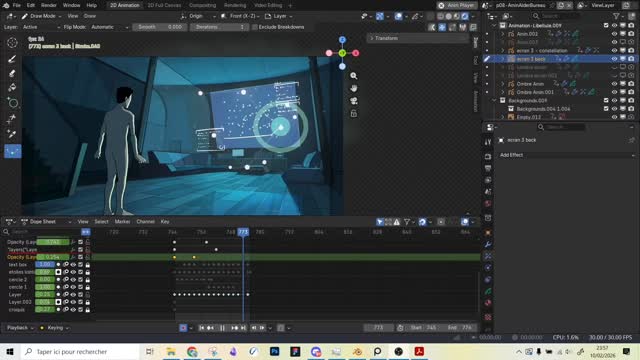Pause animation playback
Screen dimensions: 640x360
(222, 328)
